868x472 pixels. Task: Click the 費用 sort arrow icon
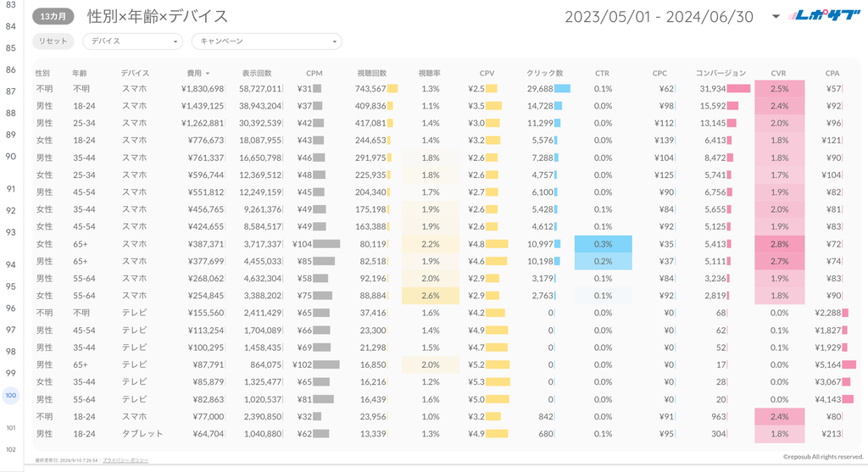point(208,74)
